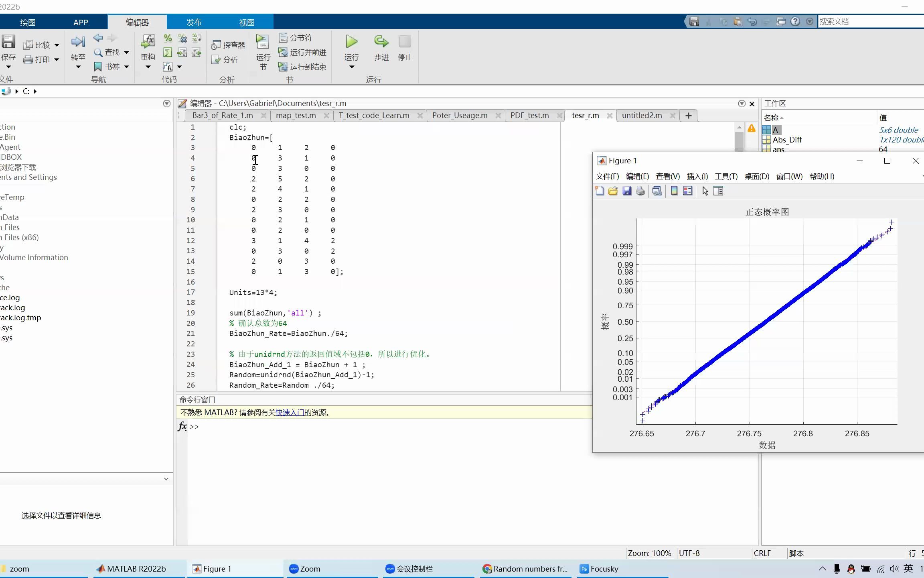Add a new editor tab with plus button
924x578 pixels.
tap(688, 116)
